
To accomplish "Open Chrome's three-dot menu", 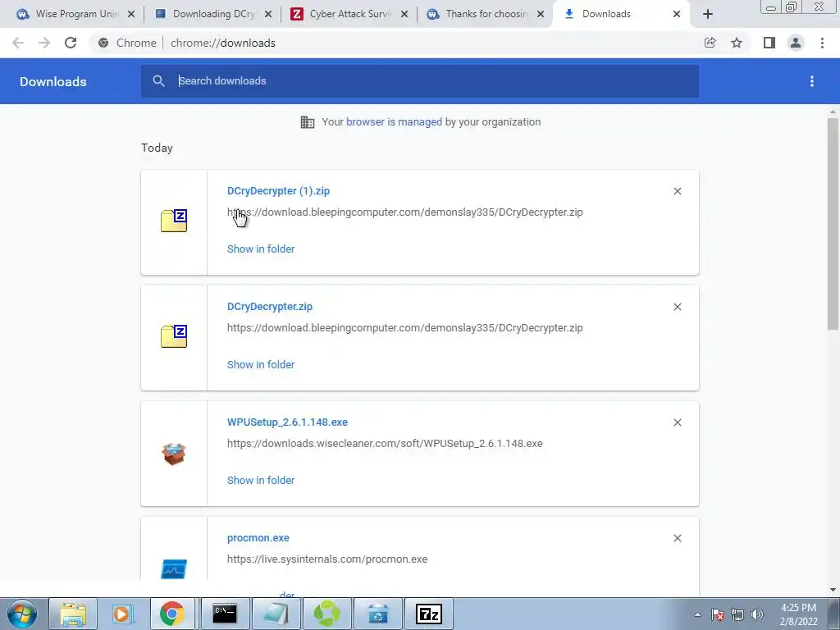I will click(822, 43).
